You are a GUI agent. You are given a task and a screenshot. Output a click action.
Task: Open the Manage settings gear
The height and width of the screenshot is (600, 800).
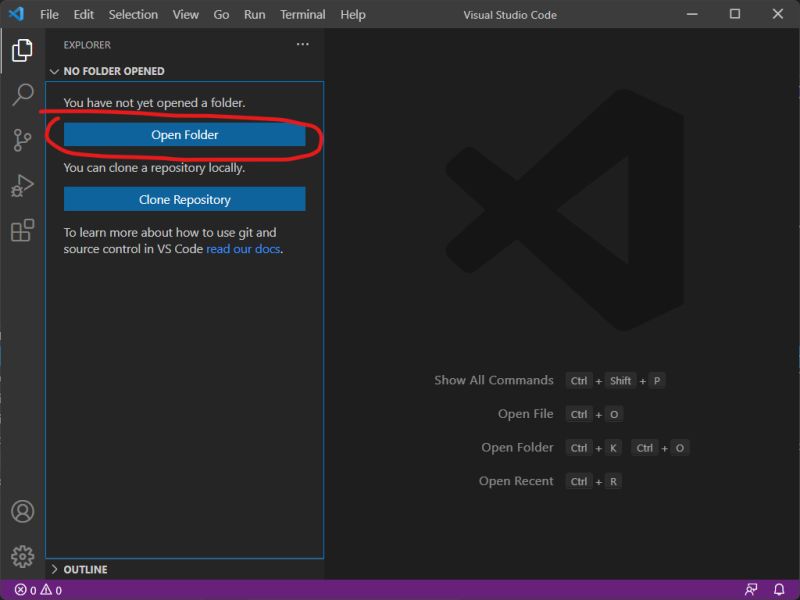coord(22,557)
